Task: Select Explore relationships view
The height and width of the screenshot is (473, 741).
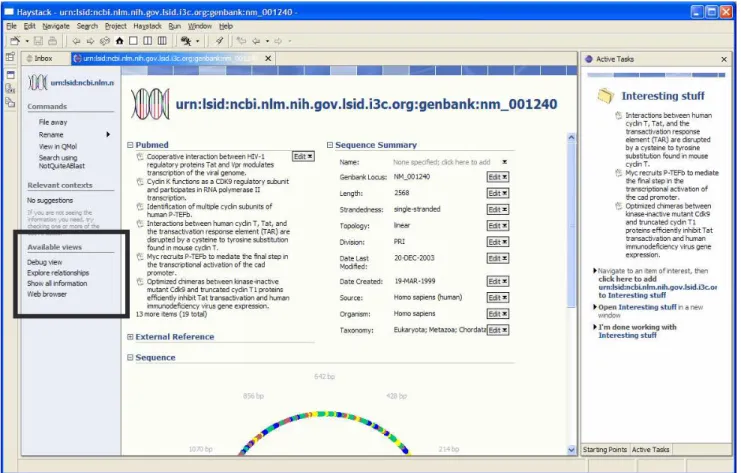Action: pyautogui.click(x=58, y=273)
